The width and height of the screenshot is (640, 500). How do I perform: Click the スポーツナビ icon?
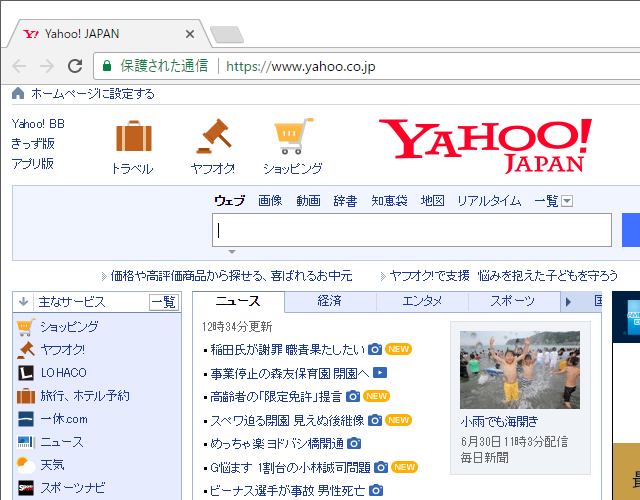(26, 488)
